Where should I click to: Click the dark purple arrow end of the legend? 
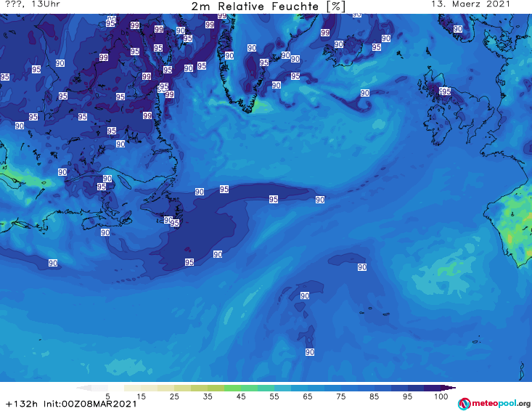click(x=449, y=388)
